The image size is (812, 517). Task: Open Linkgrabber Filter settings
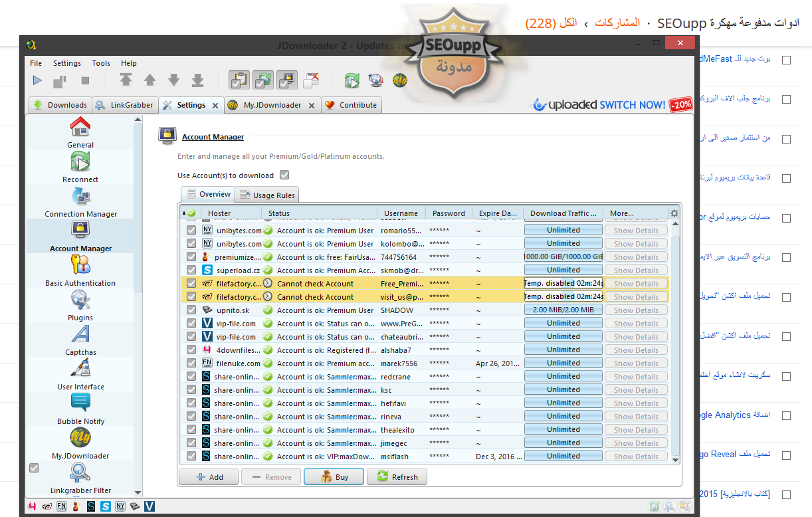[x=80, y=478]
